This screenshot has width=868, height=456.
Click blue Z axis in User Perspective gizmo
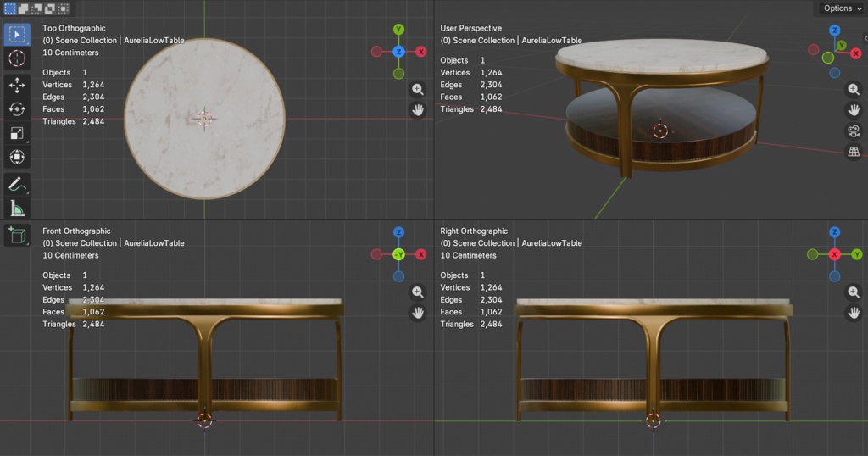[835, 31]
